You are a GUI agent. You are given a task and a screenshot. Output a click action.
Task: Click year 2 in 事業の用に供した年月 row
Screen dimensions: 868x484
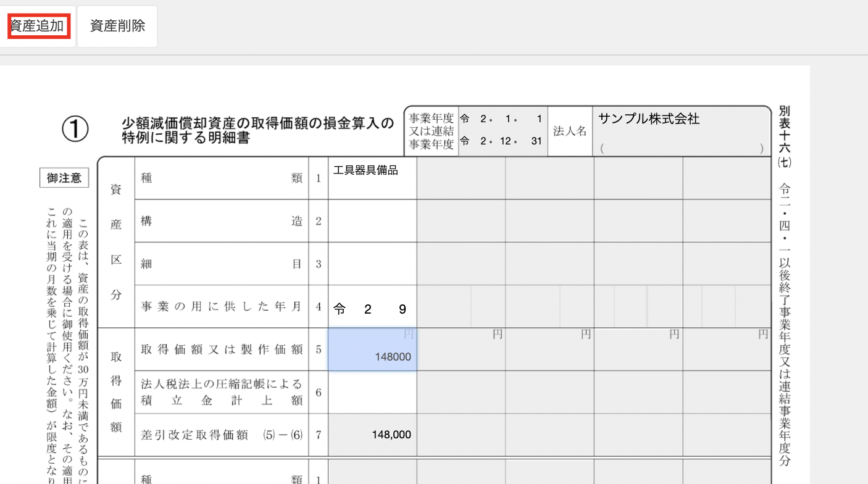point(368,309)
